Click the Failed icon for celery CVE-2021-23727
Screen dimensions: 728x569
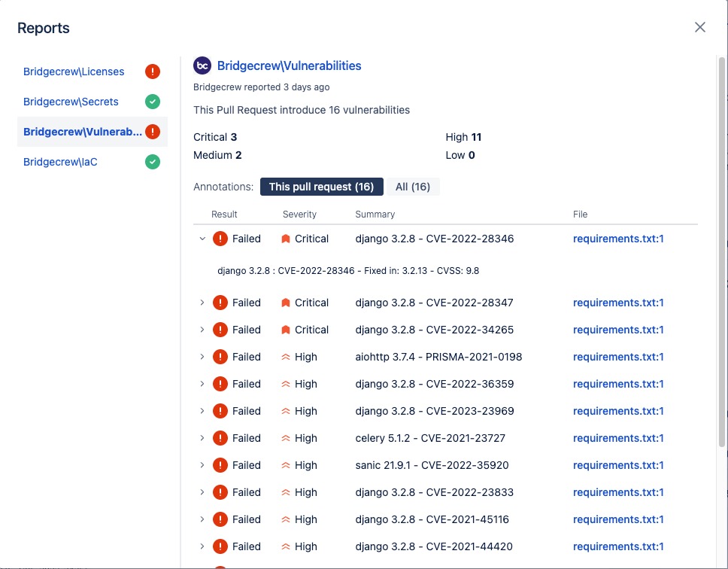tap(220, 438)
